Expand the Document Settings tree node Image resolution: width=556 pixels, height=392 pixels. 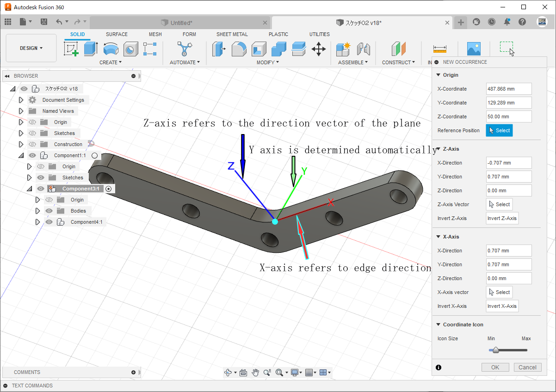point(21,100)
